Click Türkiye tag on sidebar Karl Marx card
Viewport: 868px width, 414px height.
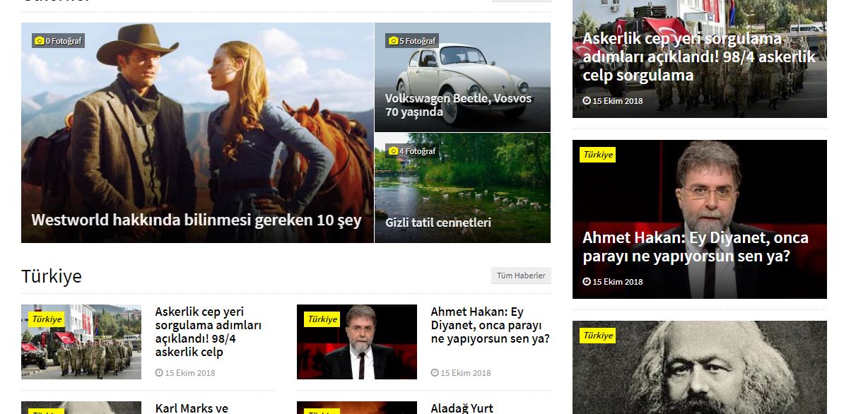pyautogui.click(x=597, y=336)
